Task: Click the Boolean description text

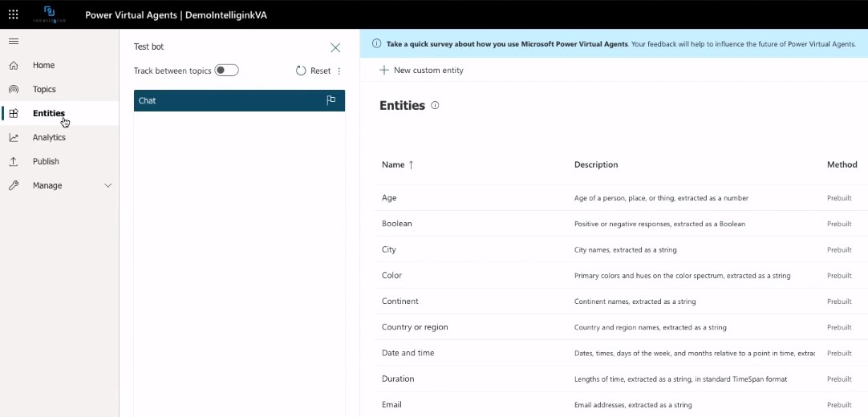Action: click(660, 224)
